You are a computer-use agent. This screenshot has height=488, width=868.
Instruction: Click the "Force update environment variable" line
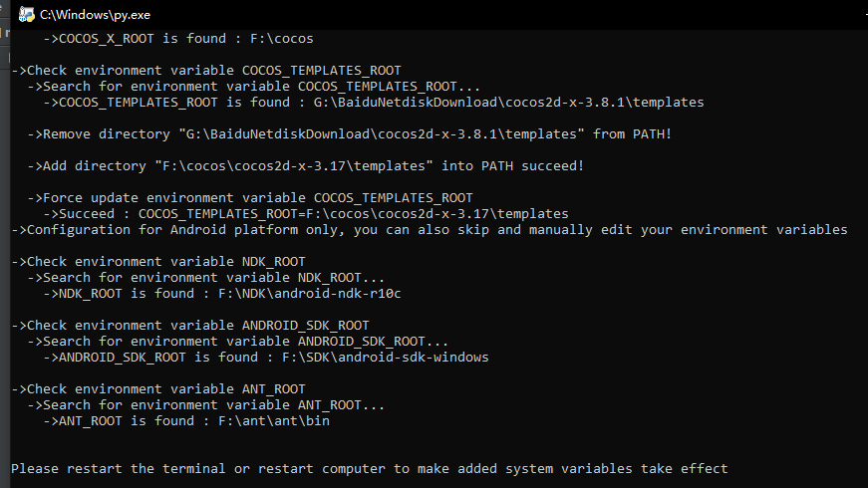(x=249, y=198)
